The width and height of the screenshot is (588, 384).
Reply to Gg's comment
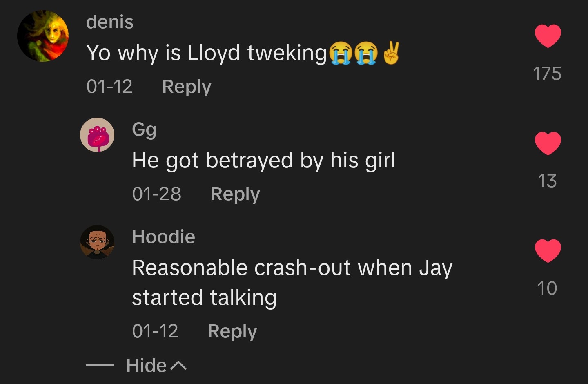235,194
